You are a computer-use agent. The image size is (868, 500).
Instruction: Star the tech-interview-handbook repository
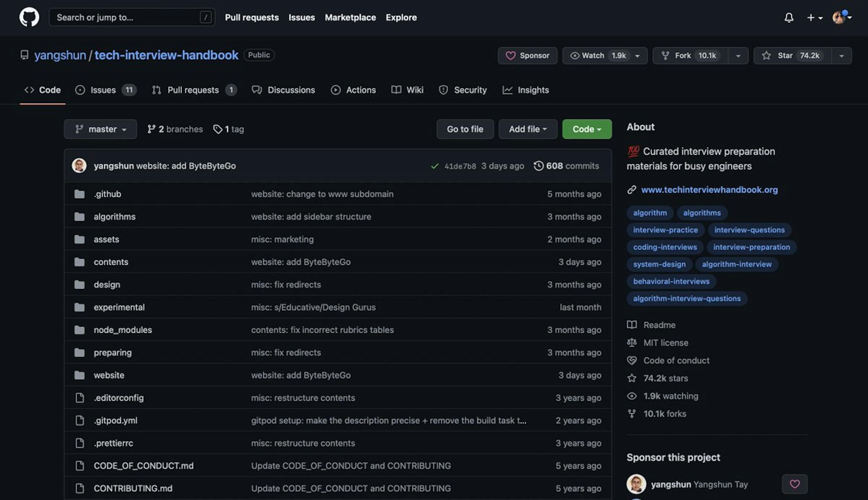point(792,55)
